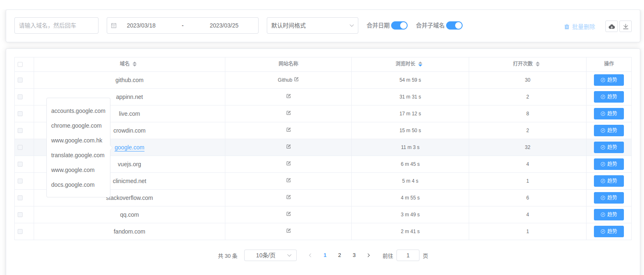Image resolution: width=644 pixels, height=275 pixels.
Task: Sort by open count column arrows
Action: point(538,64)
